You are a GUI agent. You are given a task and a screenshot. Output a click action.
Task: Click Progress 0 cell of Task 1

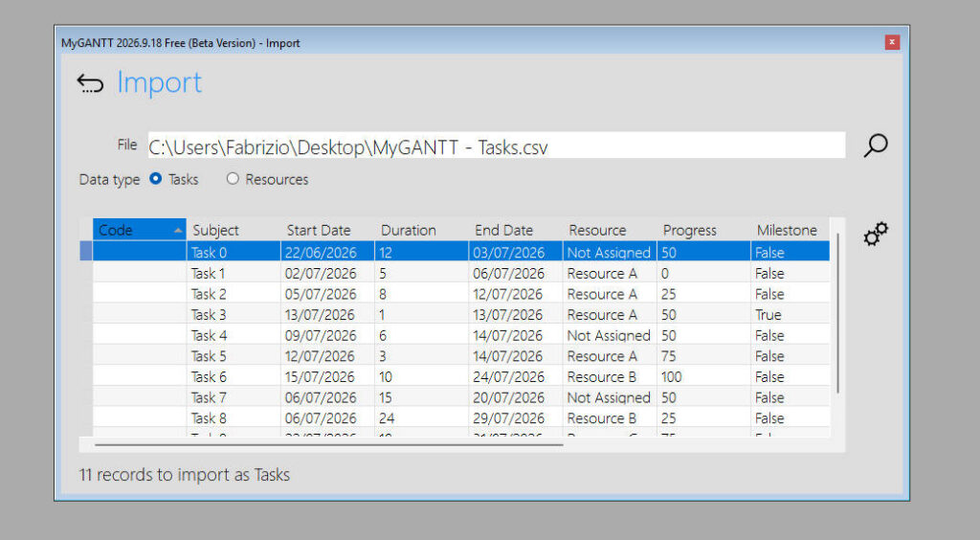703,273
